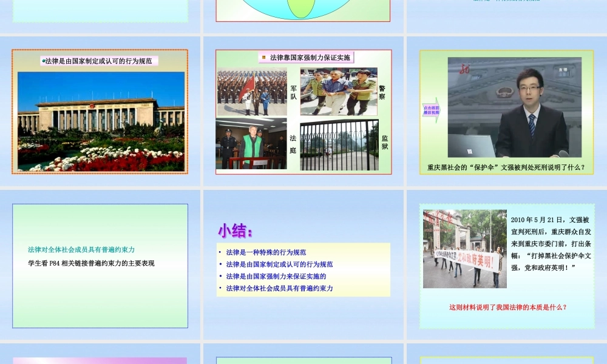Click the Great Hall of the People photo

click(101, 121)
